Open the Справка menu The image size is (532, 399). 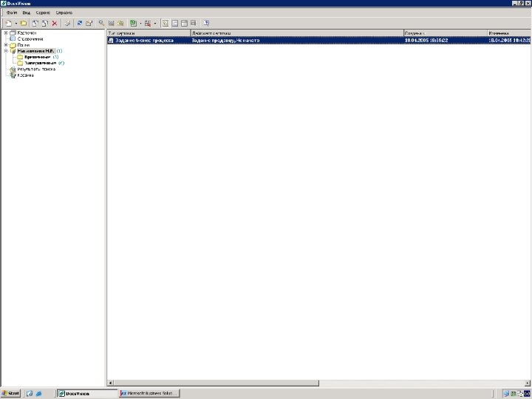tap(64, 13)
